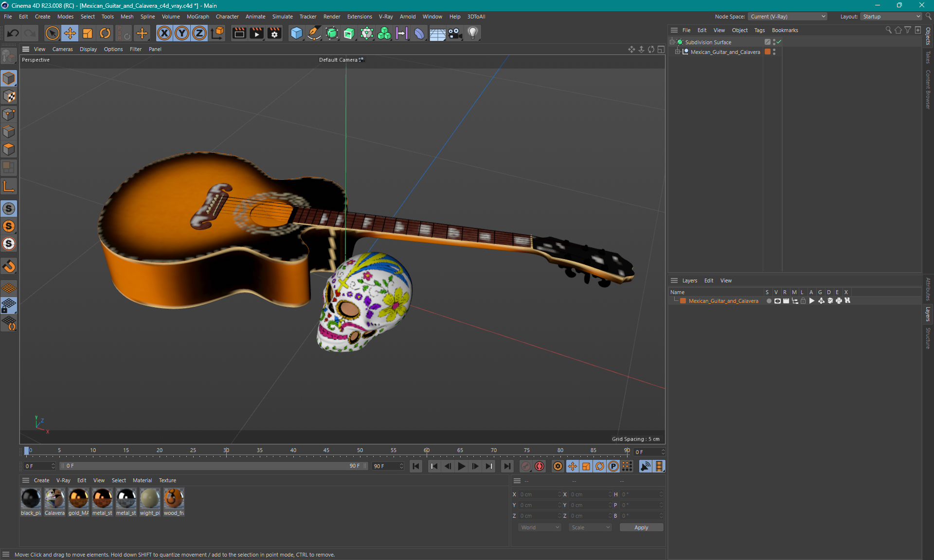Add a Light object

472,33
